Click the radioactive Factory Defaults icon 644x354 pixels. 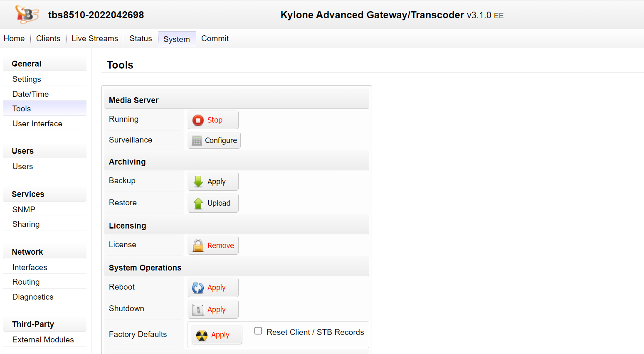pos(202,335)
